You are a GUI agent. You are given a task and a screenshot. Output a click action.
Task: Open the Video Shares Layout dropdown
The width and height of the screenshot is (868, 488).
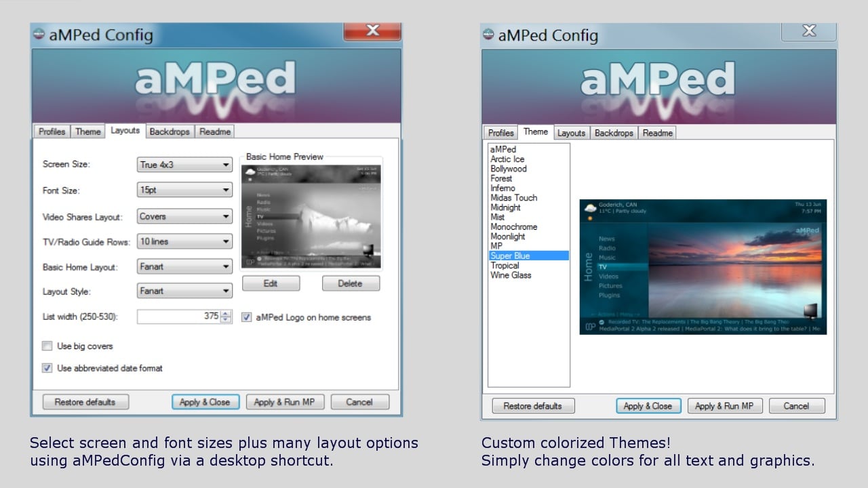pos(185,217)
